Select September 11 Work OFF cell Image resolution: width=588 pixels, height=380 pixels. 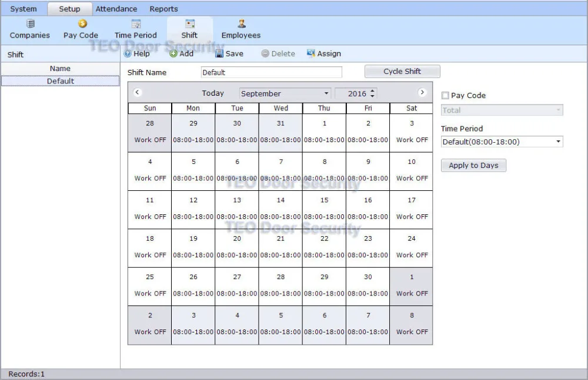(149, 210)
